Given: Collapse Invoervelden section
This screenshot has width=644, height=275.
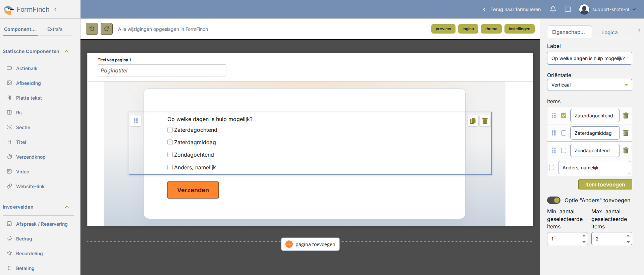Looking at the screenshot, I should (x=67, y=207).
